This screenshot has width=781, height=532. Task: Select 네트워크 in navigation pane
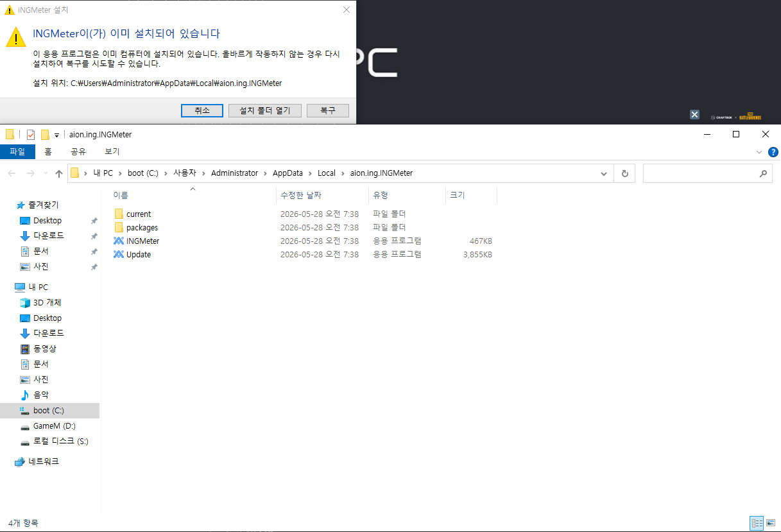coord(44,461)
